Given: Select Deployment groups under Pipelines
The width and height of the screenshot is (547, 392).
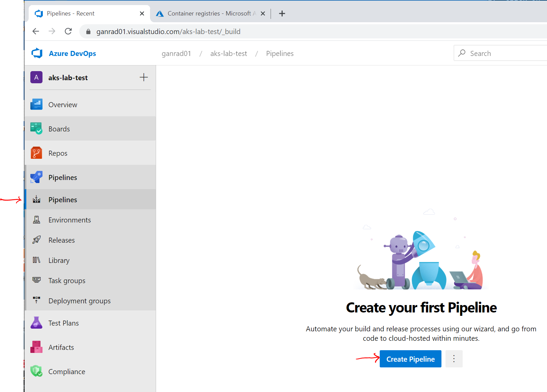Looking at the screenshot, I should (x=90, y=301).
